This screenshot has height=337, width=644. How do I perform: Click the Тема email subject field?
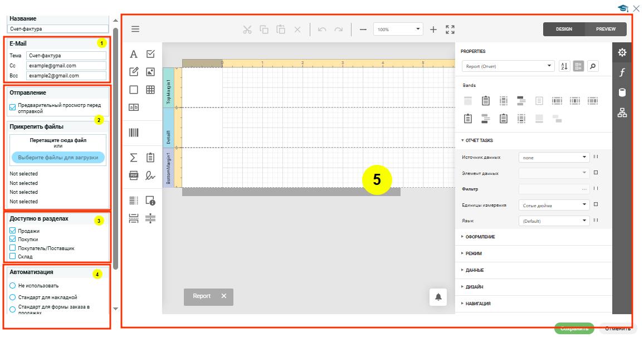[x=66, y=56]
